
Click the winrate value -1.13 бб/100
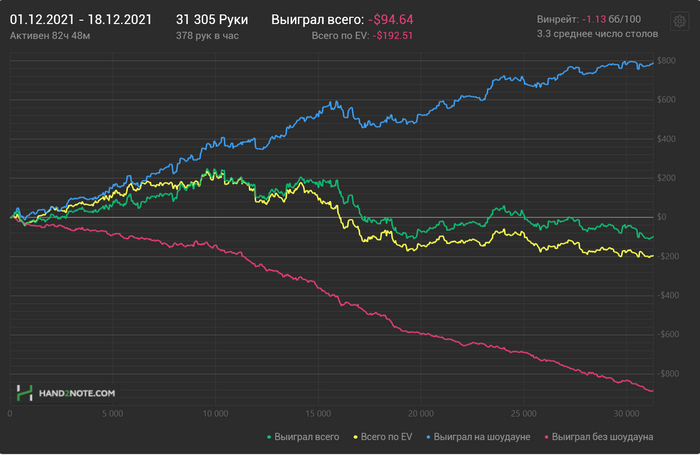[x=611, y=19]
